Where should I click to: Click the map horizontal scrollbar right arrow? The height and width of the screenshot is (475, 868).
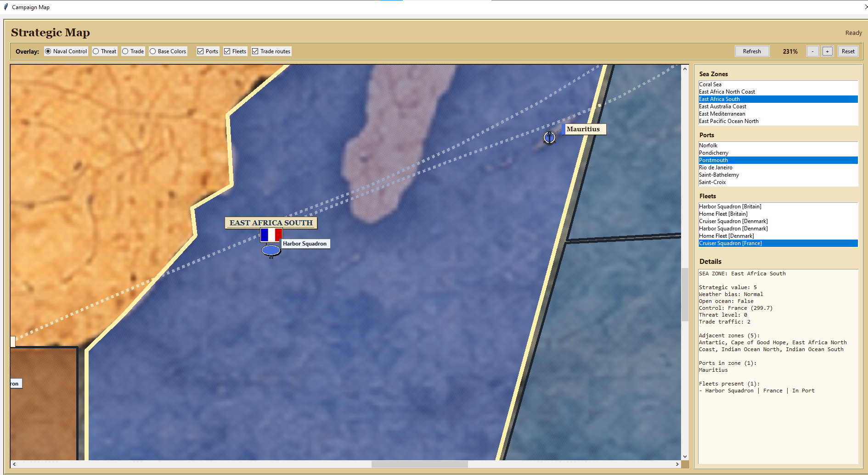click(677, 464)
